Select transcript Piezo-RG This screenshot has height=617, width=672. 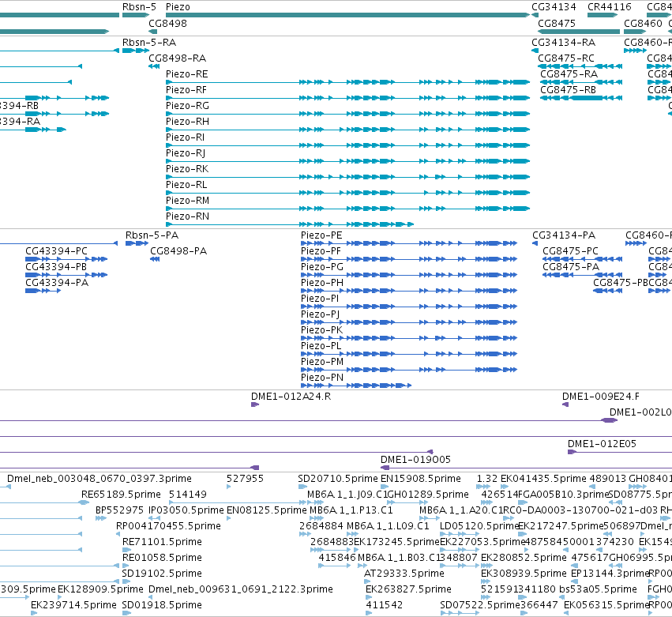tap(187, 106)
